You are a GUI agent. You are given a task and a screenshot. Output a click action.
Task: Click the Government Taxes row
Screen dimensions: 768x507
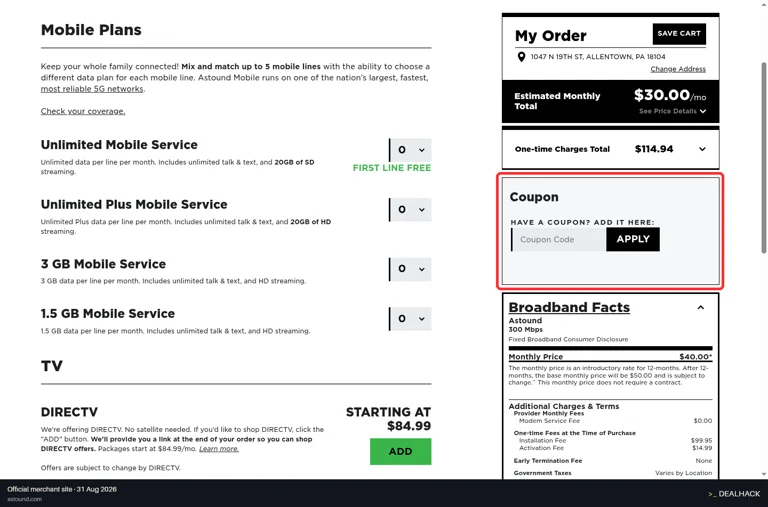[x=612, y=473]
